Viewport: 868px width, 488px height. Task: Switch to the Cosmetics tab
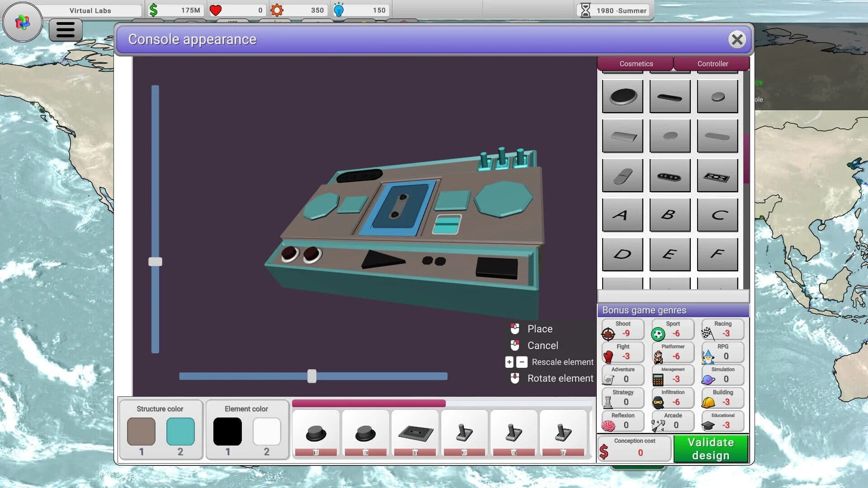point(636,64)
